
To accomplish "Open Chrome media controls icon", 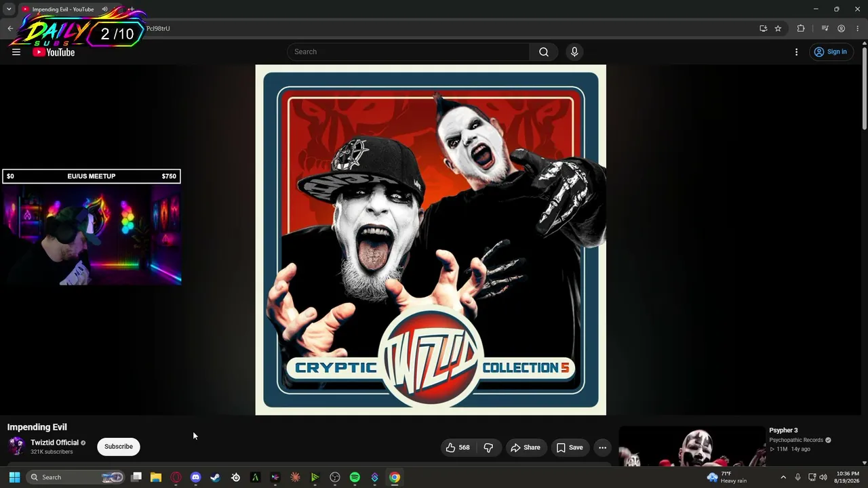I will tap(825, 28).
